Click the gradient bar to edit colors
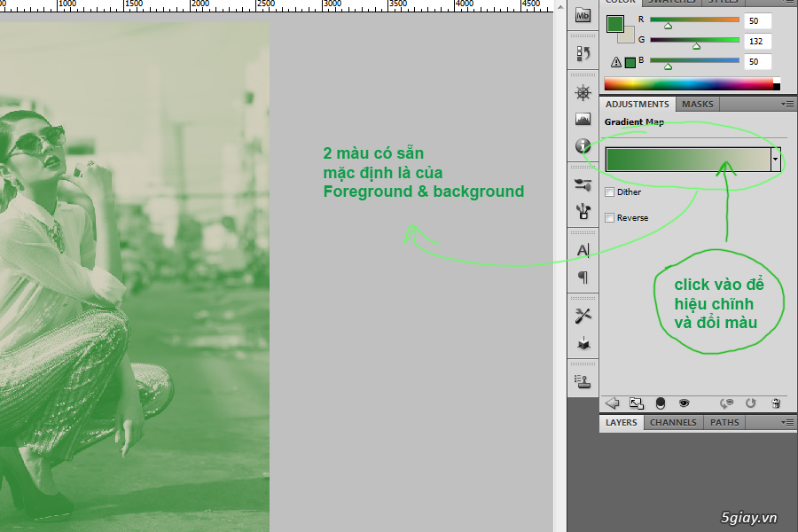 [x=687, y=160]
